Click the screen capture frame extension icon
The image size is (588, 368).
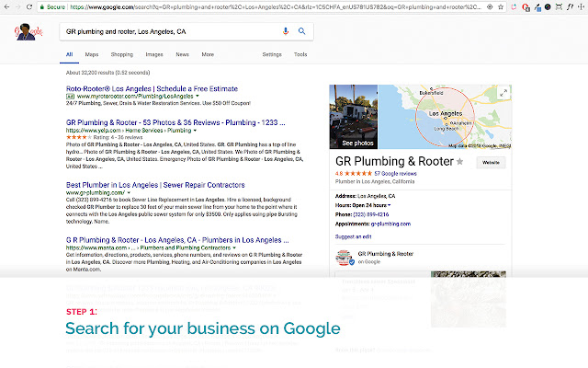[559, 6]
